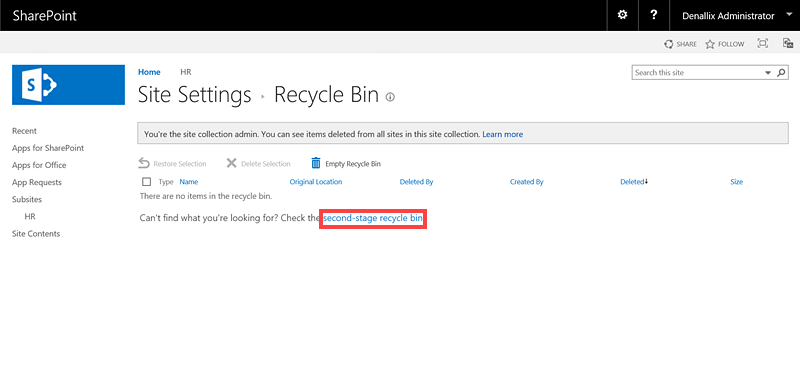This screenshot has height=389, width=800.
Task: Toggle focus on content icon
Action: [x=763, y=43]
